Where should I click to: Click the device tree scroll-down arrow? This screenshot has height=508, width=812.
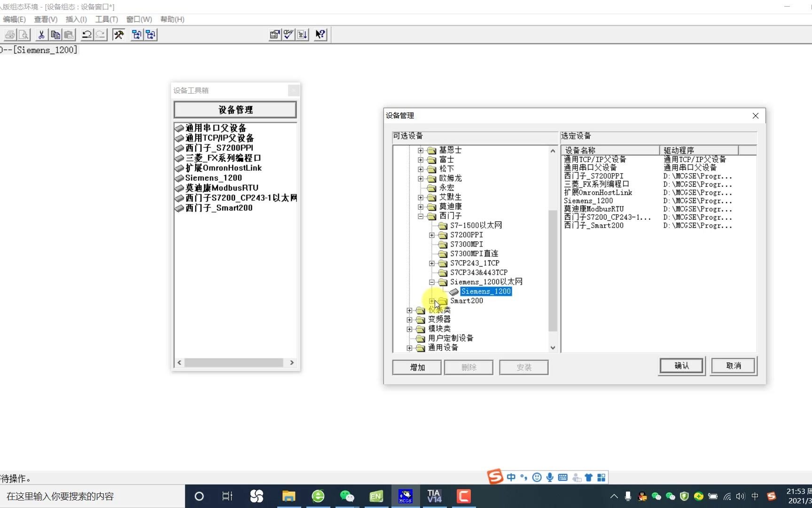553,348
